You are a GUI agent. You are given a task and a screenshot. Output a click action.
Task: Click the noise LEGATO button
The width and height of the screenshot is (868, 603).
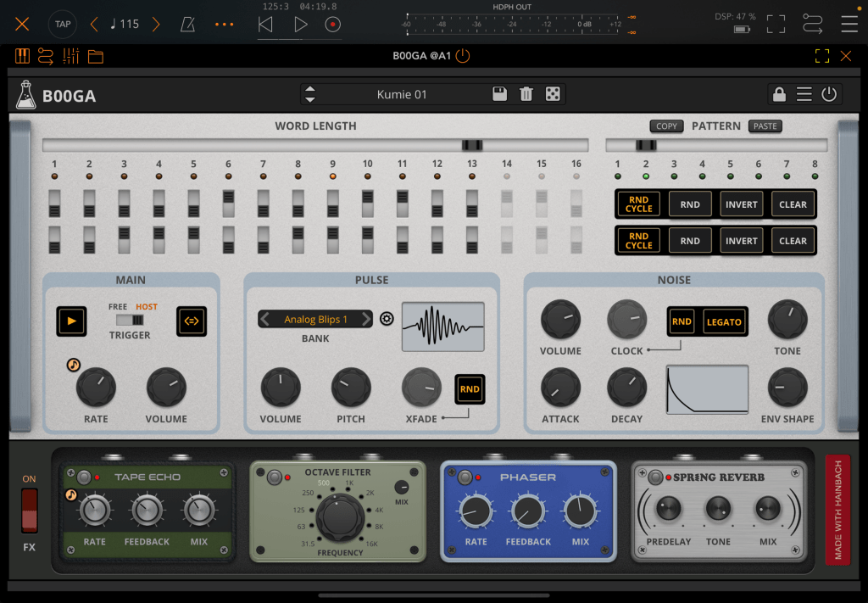(x=723, y=321)
